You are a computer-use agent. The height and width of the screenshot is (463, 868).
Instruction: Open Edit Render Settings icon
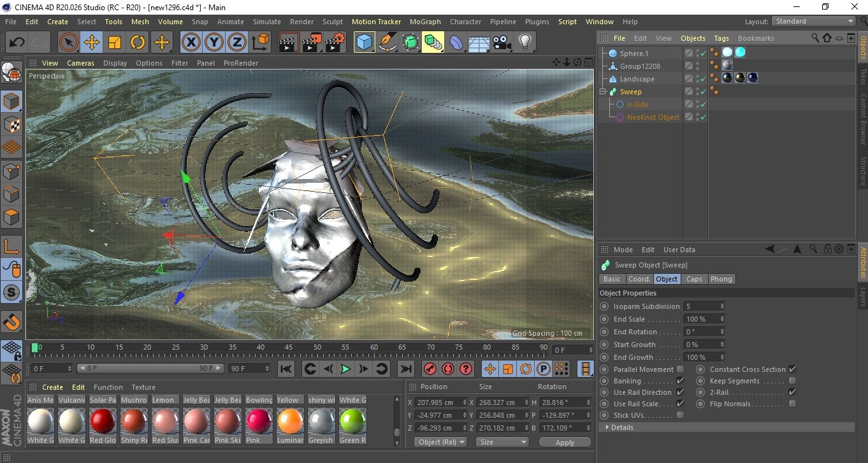pos(335,43)
